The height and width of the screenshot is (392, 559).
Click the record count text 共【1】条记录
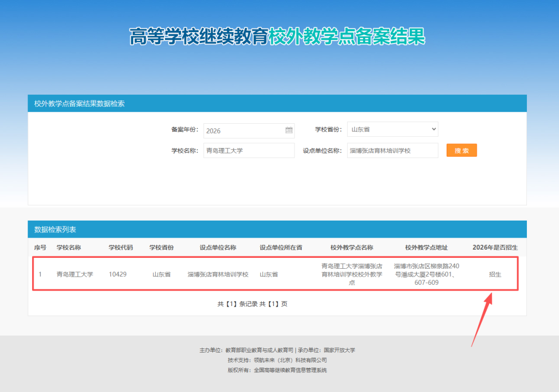click(x=238, y=304)
